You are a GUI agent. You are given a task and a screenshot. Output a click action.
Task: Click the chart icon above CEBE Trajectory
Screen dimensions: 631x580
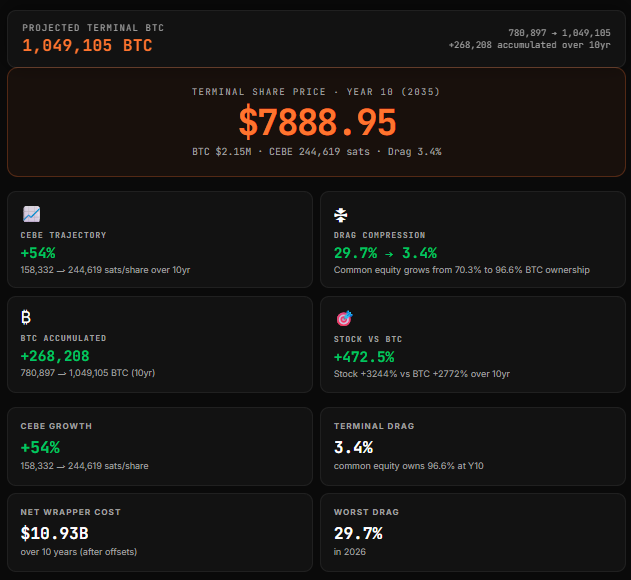[x=31, y=214]
